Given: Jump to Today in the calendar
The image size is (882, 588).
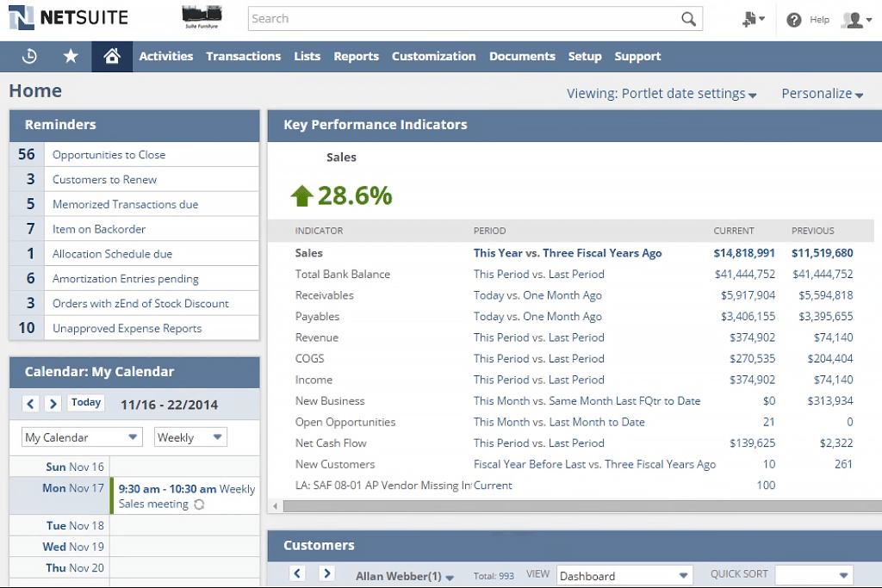Looking at the screenshot, I should click(85, 402).
